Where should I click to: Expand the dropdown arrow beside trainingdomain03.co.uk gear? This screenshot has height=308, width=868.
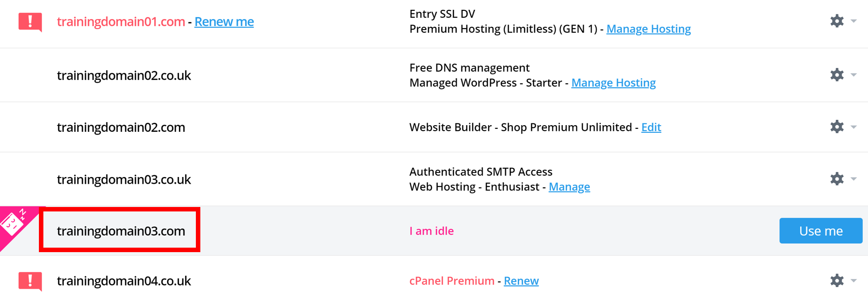[x=854, y=178]
